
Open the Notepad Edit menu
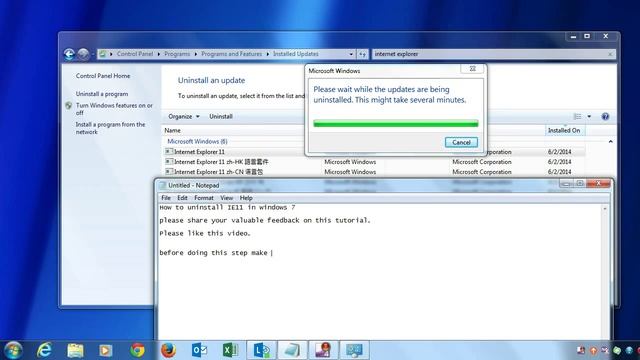pyautogui.click(x=182, y=198)
